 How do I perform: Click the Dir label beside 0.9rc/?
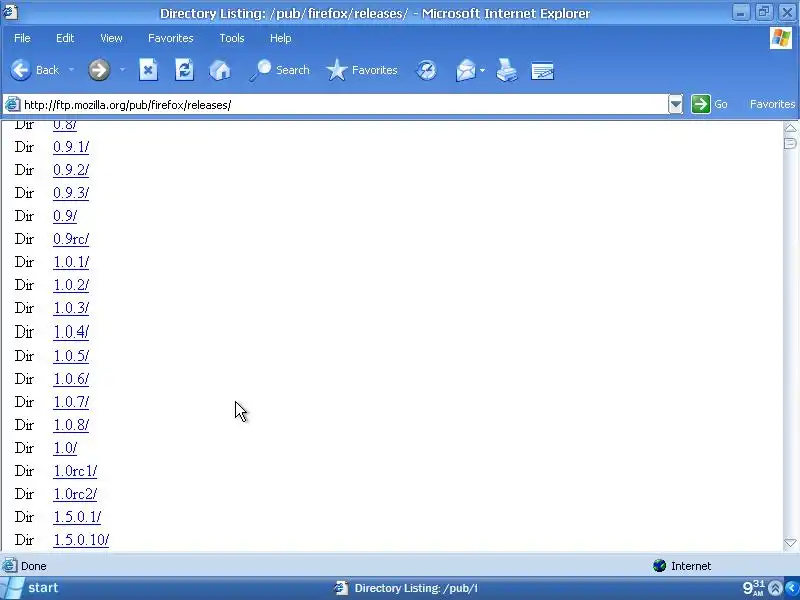[24, 239]
